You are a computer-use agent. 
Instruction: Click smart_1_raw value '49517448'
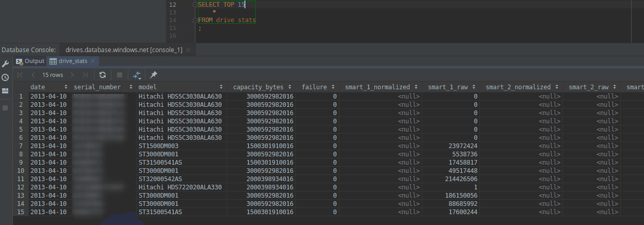pyautogui.click(x=462, y=171)
